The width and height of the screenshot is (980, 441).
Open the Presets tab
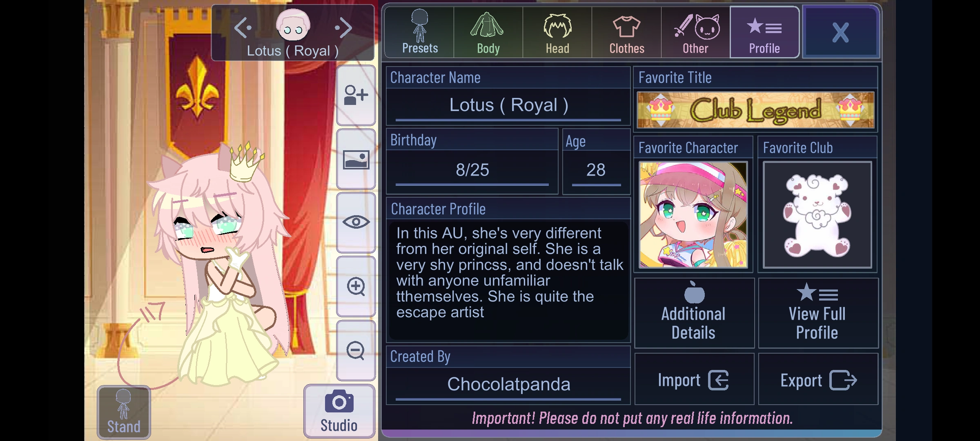click(419, 32)
